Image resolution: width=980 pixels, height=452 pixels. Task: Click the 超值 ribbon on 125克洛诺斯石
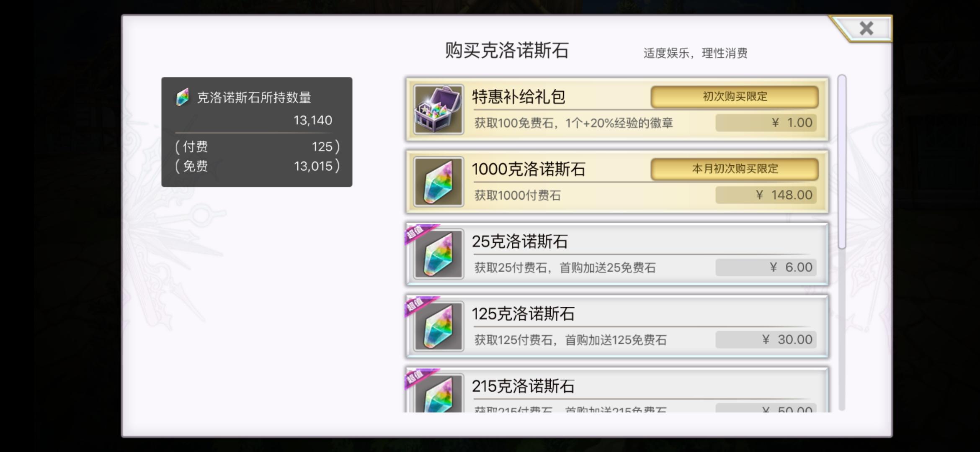pos(420,306)
